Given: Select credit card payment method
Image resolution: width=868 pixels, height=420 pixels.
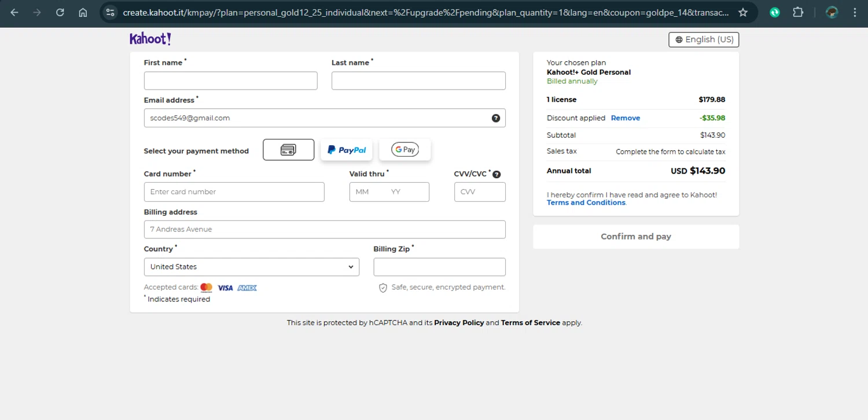Looking at the screenshot, I should point(288,150).
